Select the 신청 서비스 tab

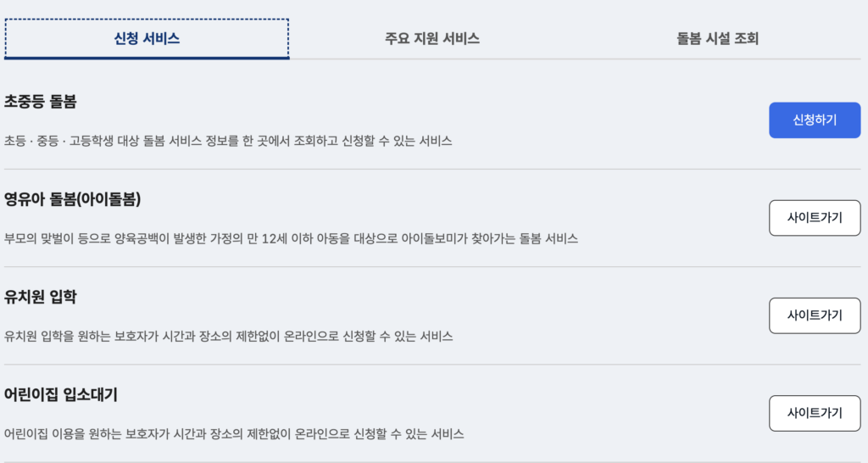click(x=147, y=38)
